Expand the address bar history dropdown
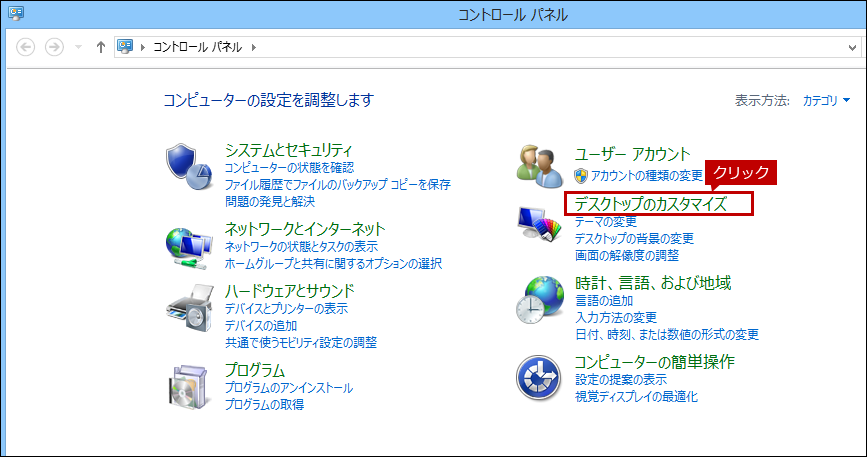 853,48
